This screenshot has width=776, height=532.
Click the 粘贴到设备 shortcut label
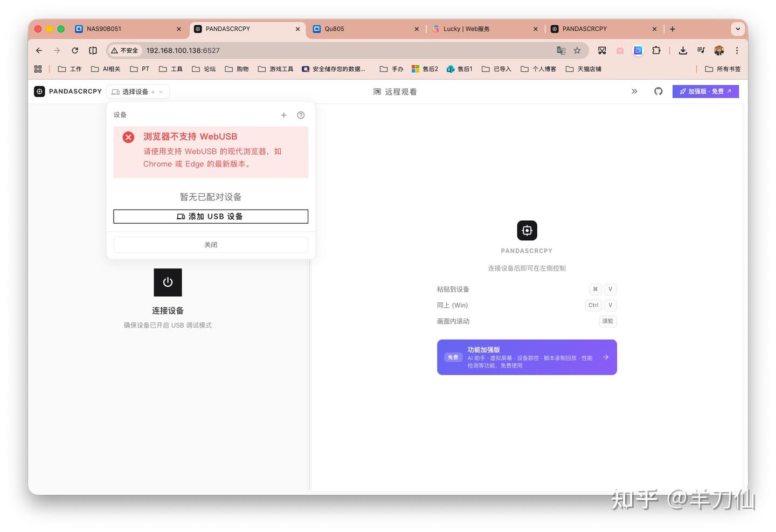[453, 289]
